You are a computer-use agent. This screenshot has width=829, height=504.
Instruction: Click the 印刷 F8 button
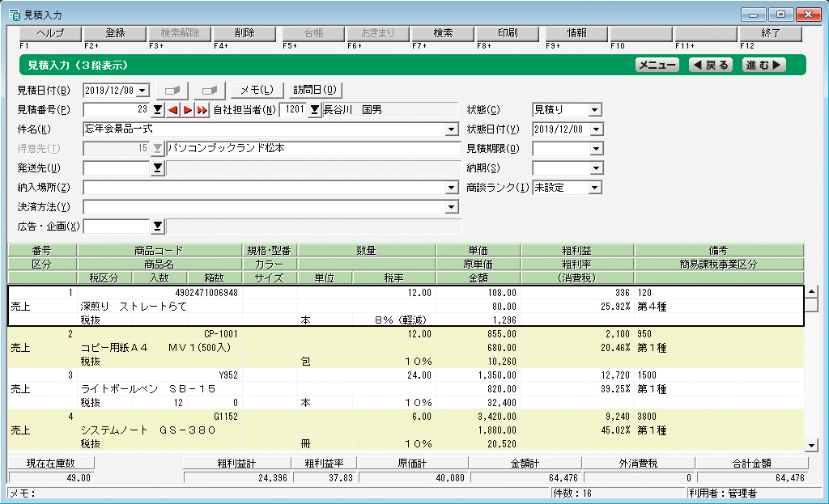coord(508,33)
